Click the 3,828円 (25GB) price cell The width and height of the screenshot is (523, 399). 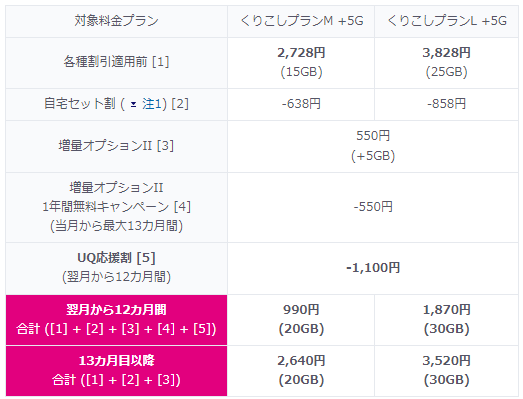pyautogui.click(x=446, y=63)
